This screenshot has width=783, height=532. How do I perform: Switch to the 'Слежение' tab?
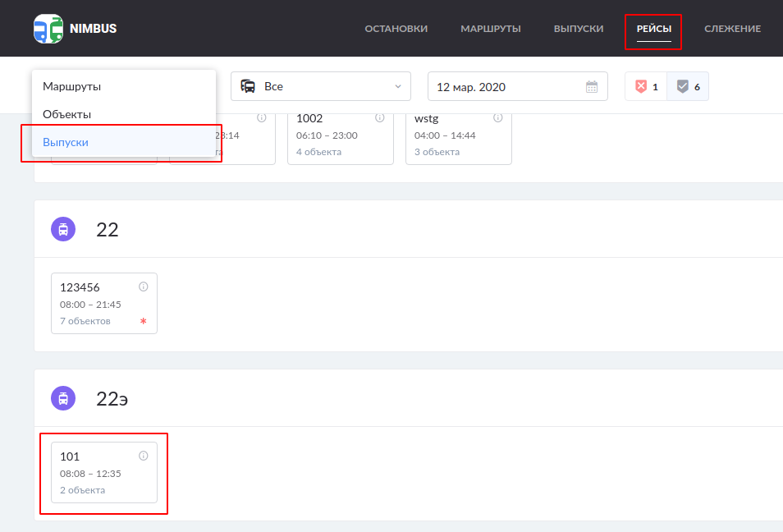point(732,29)
